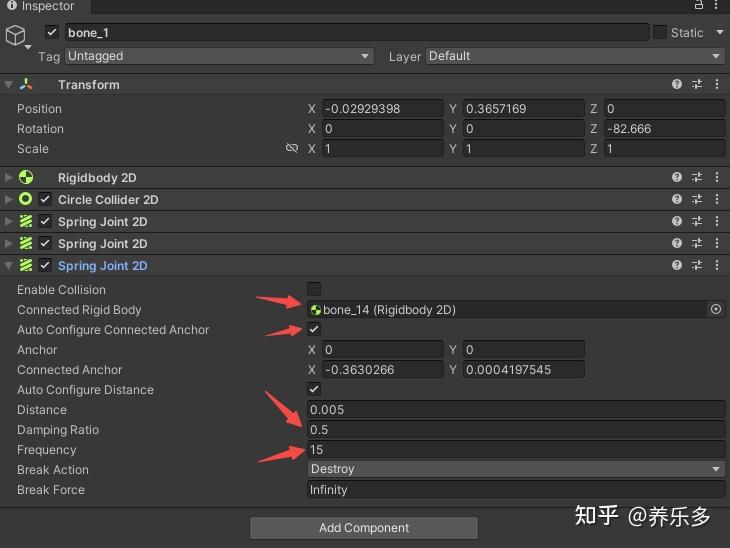Click the first Spring Joint 2D icon
This screenshot has height=548, width=730.
(26, 221)
